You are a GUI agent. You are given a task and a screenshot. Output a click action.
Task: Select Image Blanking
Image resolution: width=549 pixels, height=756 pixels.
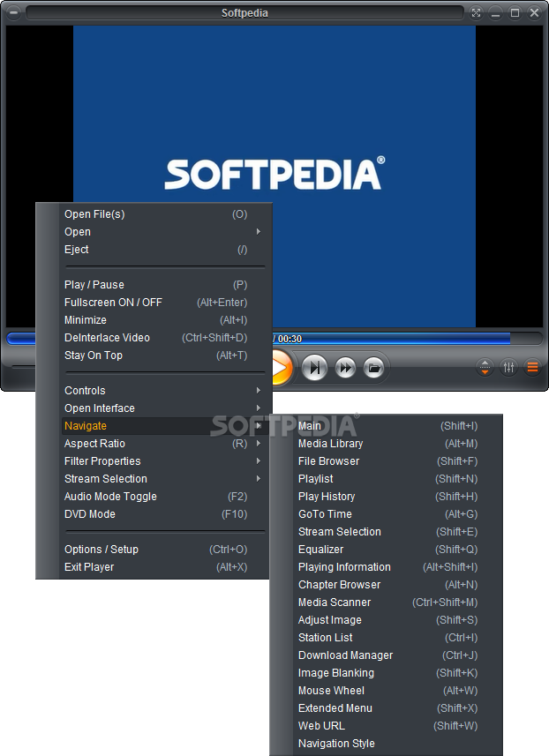click(397, 673)
